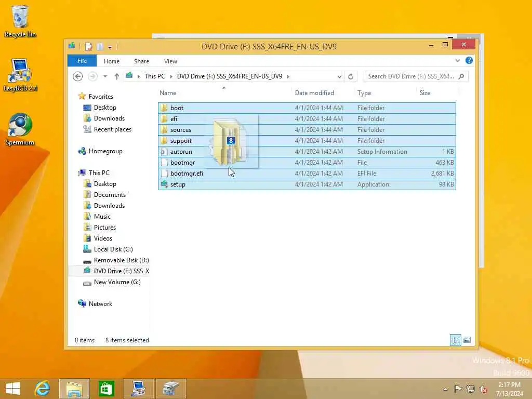This screenshot has height=399, width=532.
Task: Refresh the DVD Drive folder view
Action: 351,77
